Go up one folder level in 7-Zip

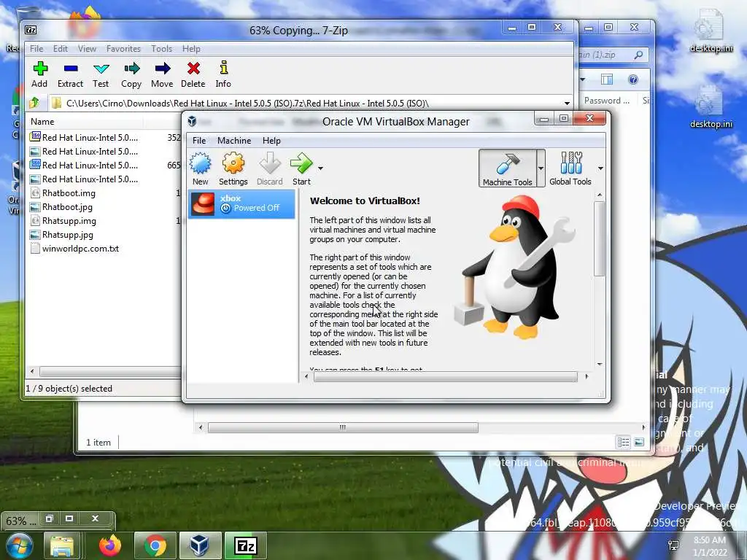pos(34,103)
